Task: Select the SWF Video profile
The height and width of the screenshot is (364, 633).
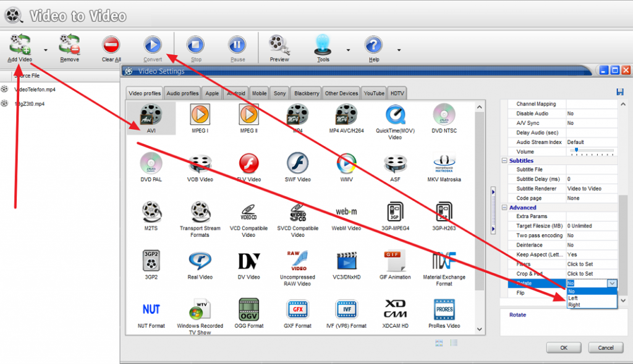Action: pos(297,167)
